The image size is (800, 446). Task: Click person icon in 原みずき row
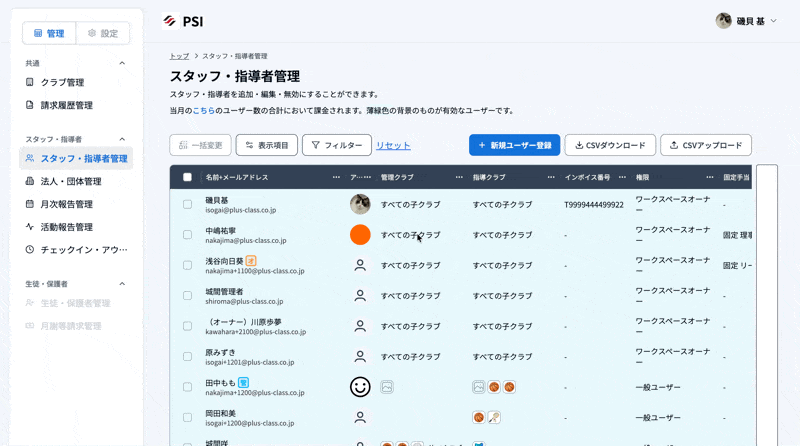click(x=360, y=357)
